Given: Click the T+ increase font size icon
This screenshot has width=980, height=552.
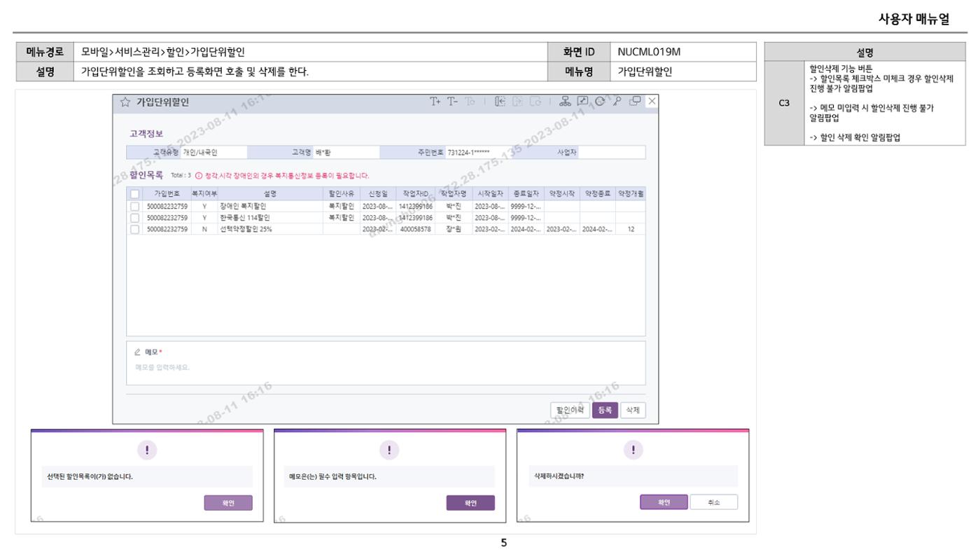Looking at the screenshot, I should 437,102.
